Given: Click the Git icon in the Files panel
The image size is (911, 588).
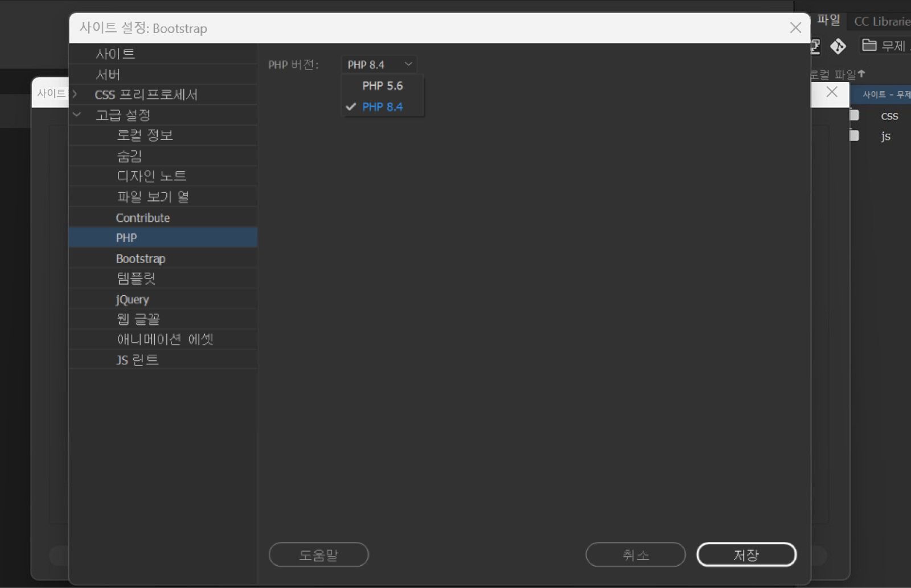Looking at the screenshot, I should coord(838,46).
